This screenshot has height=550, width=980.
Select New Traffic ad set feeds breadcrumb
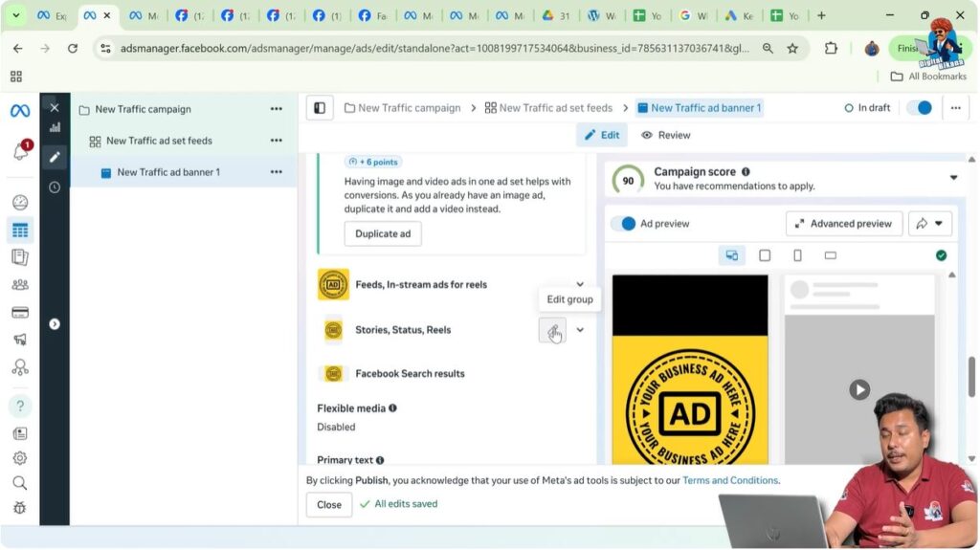[x=548, y=108]
